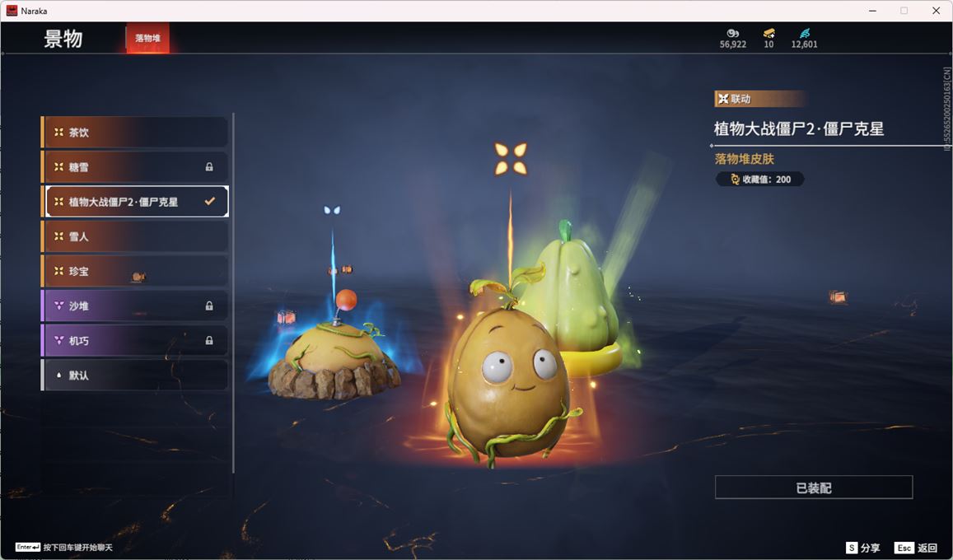The height and width of the screenshot is (560, 953).
Task: Click the equipped checkmark on 植物大战僵尸2 row
Action: coord(210,201)
